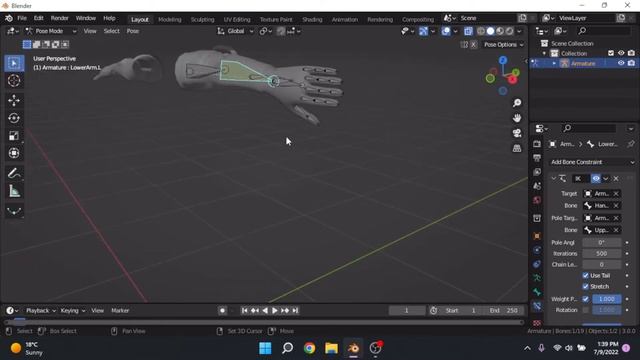Toggle IK constraint visibility eye
640x360 pixels.
click(596, 179)
